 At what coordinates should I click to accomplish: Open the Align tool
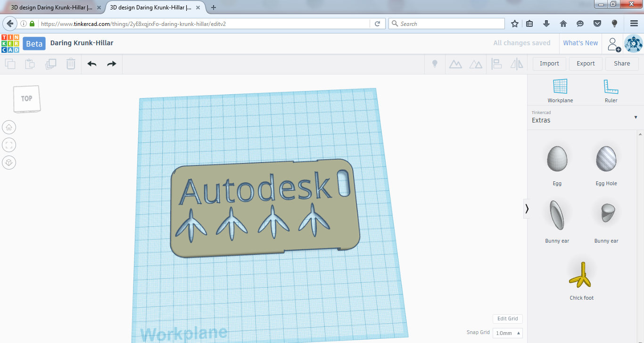(x=496, y=64)
